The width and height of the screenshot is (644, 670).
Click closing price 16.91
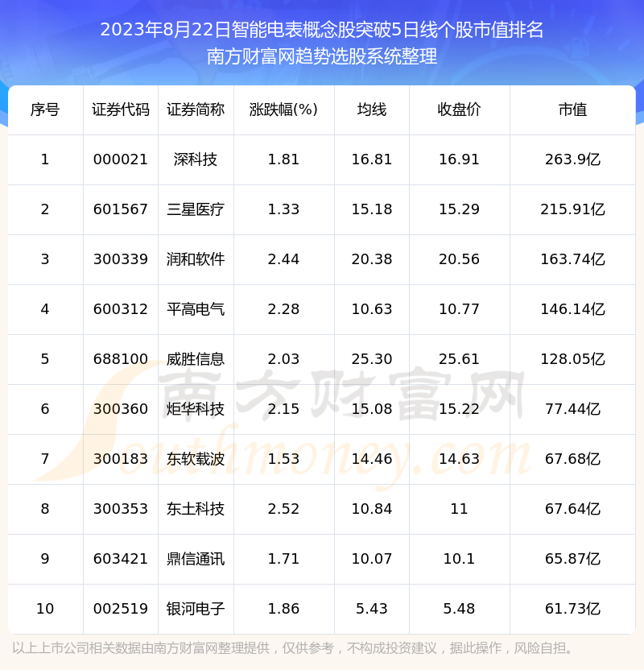click(459, 159)
